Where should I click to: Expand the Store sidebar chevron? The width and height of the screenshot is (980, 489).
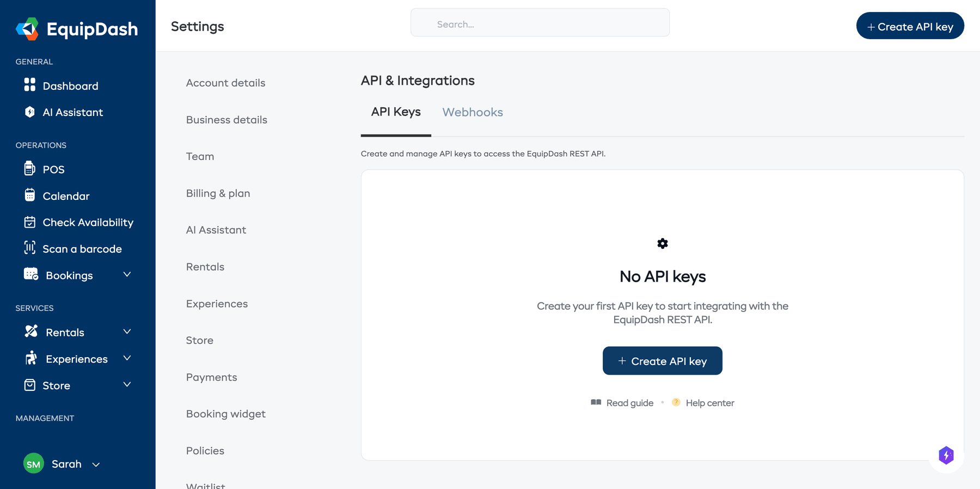click(x=127, y=384)
